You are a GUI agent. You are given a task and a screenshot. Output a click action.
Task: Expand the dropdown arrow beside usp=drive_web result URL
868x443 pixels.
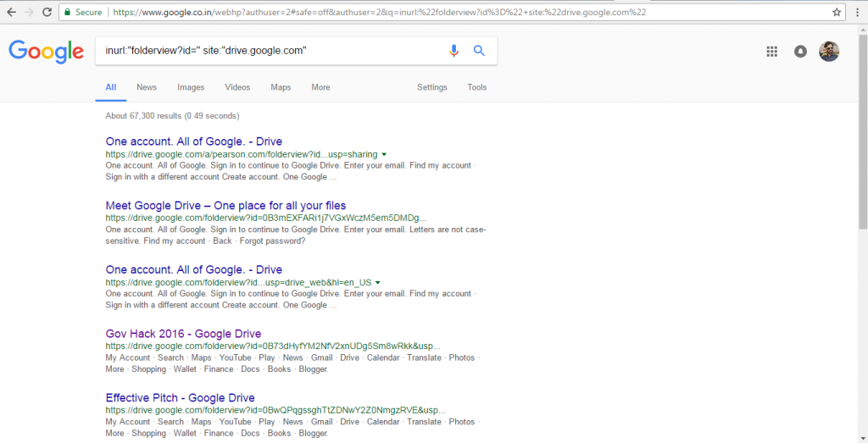(377, 283)
